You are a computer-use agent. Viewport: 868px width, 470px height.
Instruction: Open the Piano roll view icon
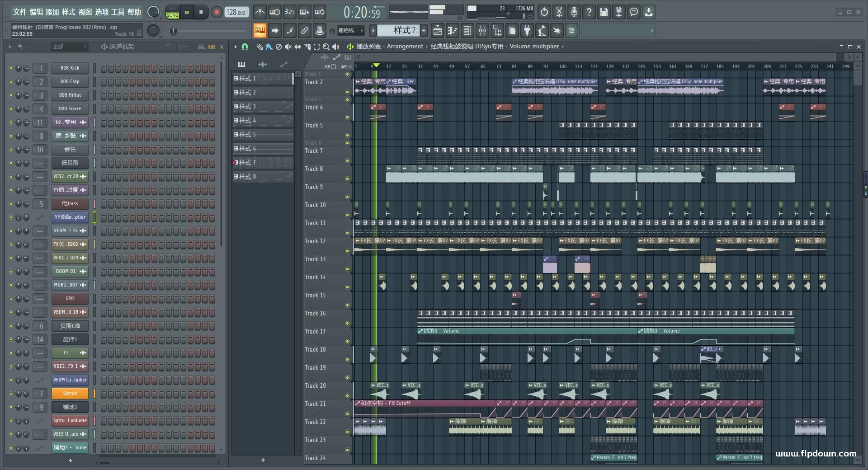point(452,31)
